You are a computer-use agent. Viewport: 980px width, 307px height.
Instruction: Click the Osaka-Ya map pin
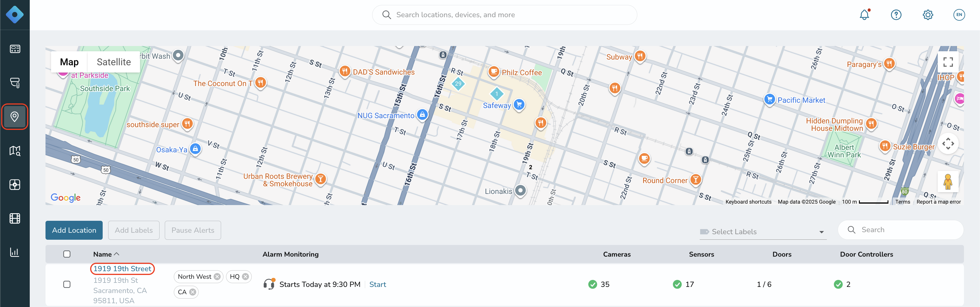point(195,149)
